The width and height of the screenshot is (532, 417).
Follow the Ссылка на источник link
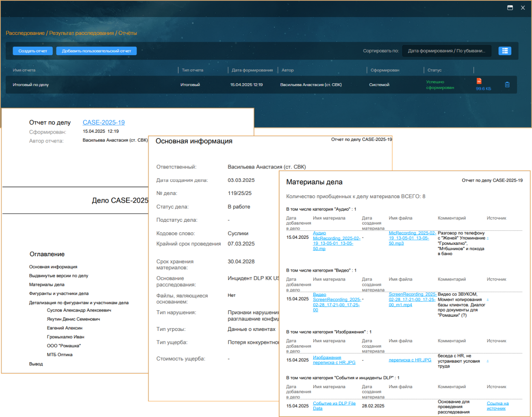498,406
